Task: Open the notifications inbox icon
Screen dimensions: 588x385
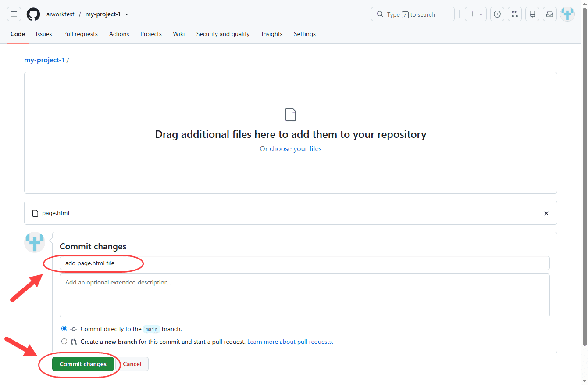Action: (550, 14)
